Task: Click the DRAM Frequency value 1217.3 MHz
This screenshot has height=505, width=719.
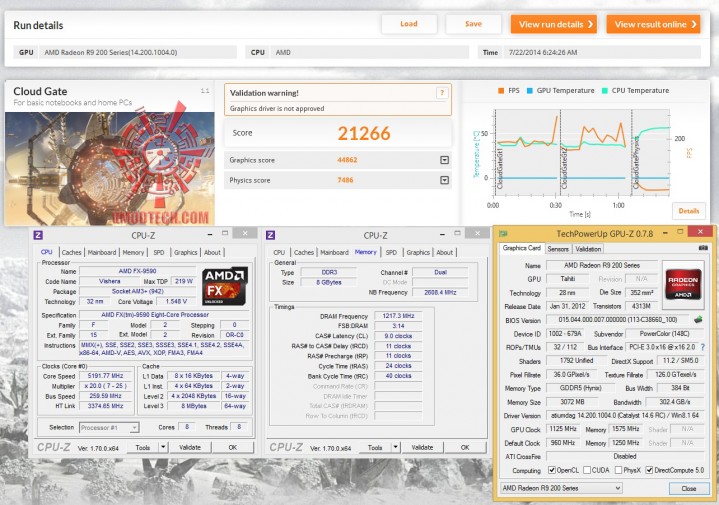Action: tap(398, 316)
